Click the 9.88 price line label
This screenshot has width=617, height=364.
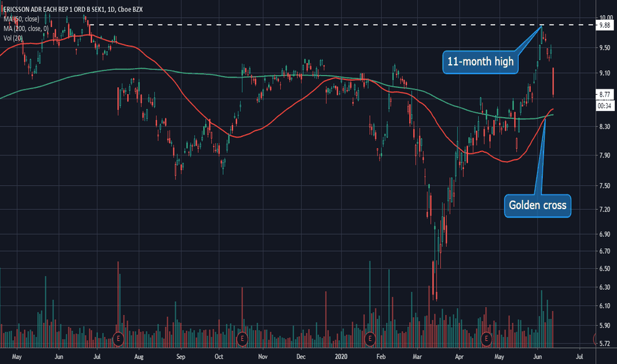tap(604, 25)
